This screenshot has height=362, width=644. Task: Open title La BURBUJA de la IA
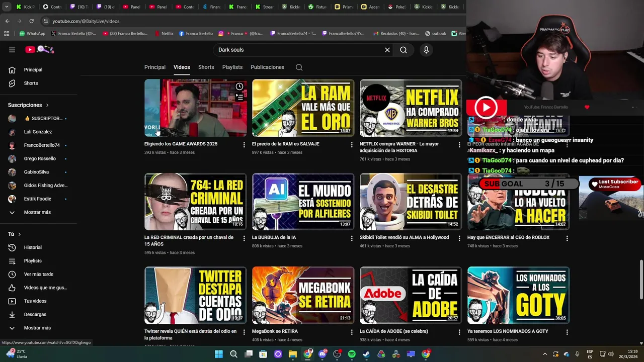(274, 237)
